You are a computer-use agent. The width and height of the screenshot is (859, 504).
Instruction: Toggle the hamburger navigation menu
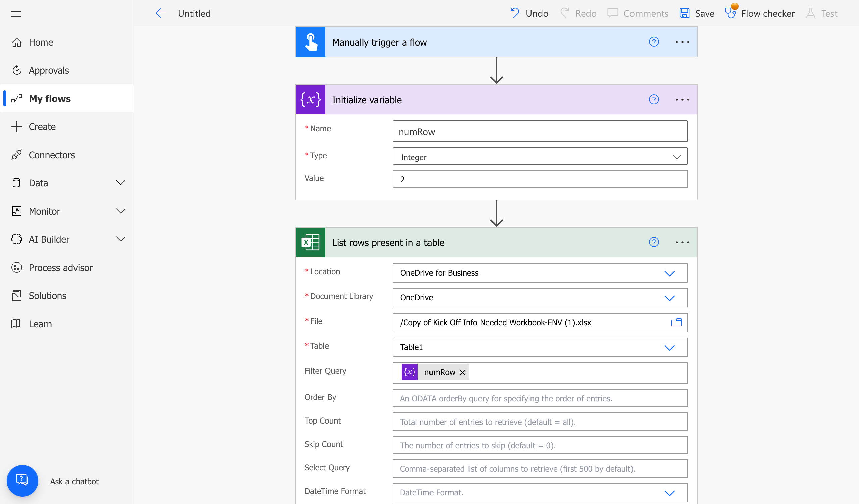(x=16, y=14)
